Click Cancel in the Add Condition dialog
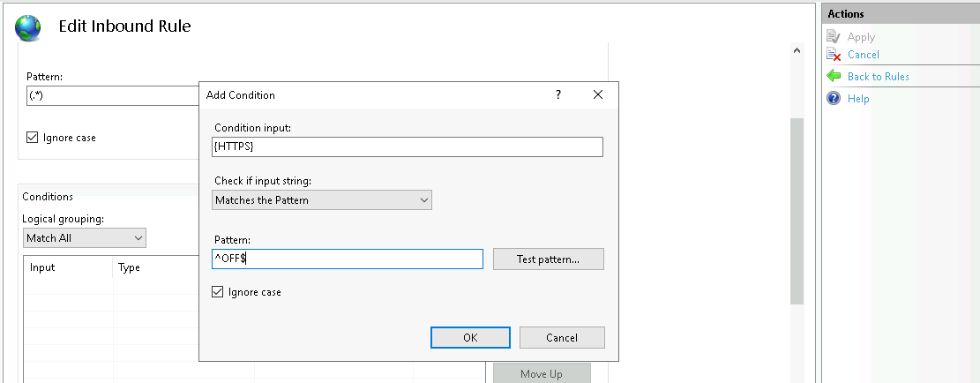Screen dimensions: 980x383 tap(562, 338)
